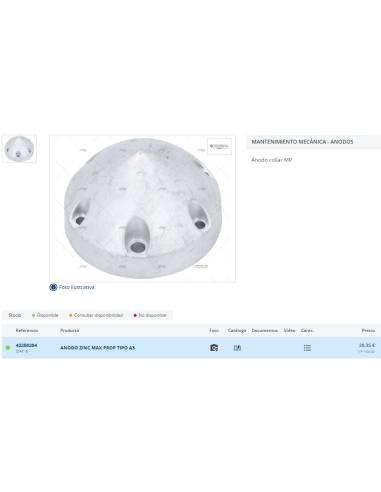Select the small anode thumbnail image
Viewport: 381px width, 492px height.
[x=19, y=149]
